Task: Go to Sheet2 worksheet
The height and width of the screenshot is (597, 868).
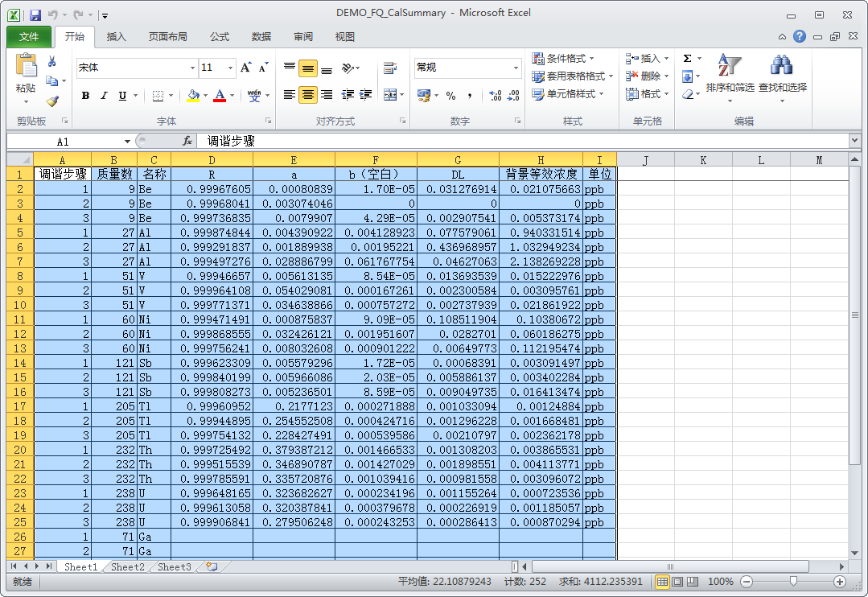Action: click(127, 566)
